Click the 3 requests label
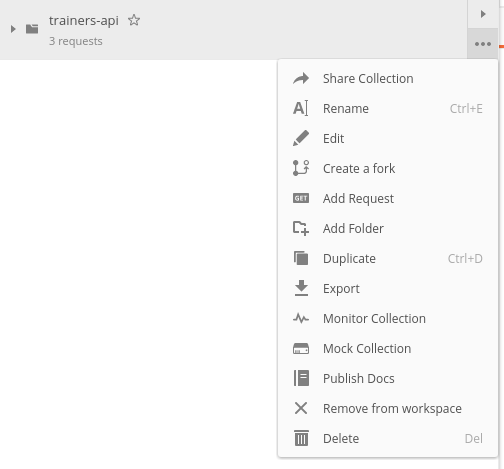Viewport: 504px width, 469px height. [76, 41]
